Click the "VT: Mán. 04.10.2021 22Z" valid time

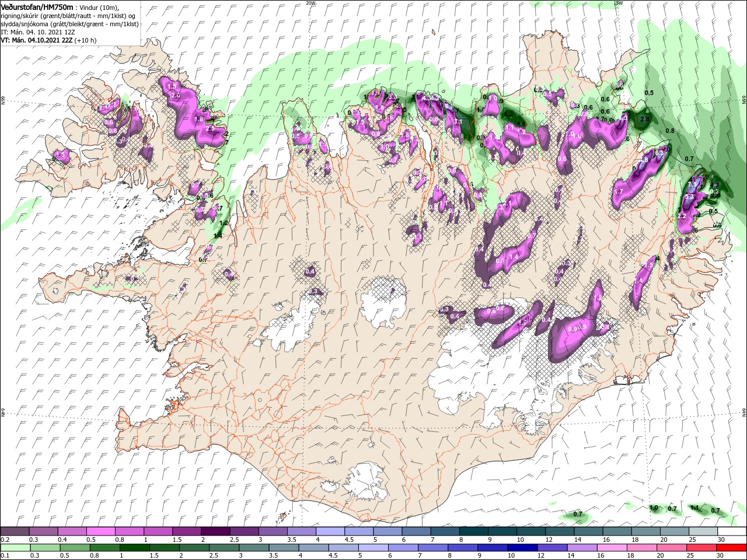(36, 40)
